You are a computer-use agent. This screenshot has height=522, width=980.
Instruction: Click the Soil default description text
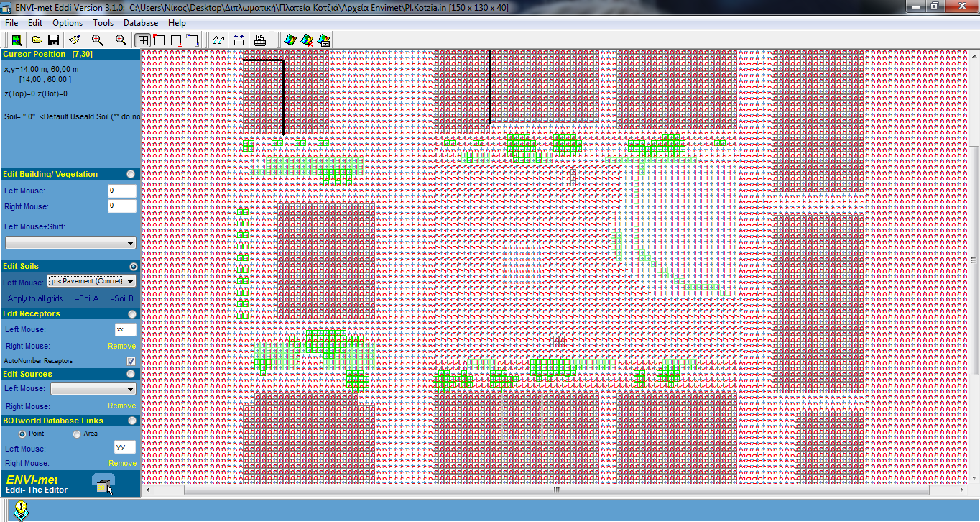pyautogui.click(x=72, y=116)
